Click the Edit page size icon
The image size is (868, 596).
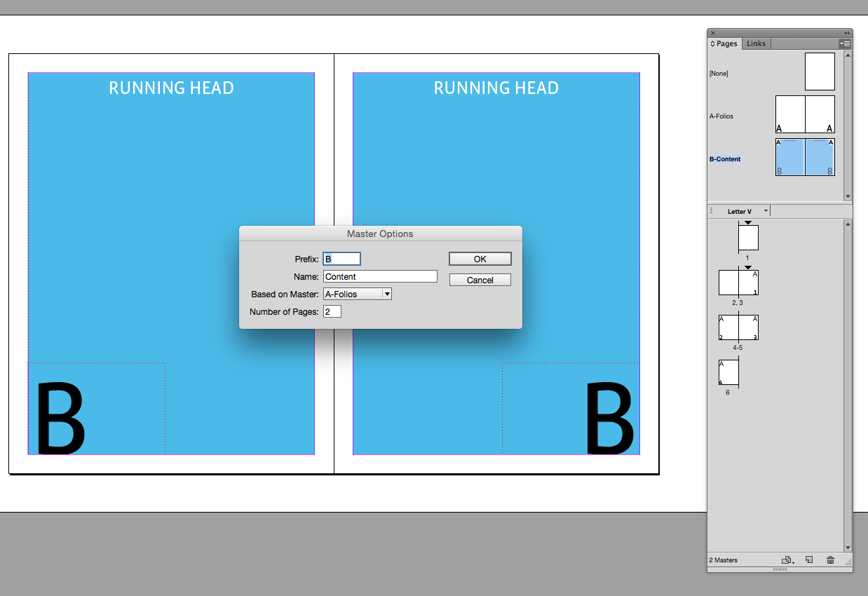point(788,560)
